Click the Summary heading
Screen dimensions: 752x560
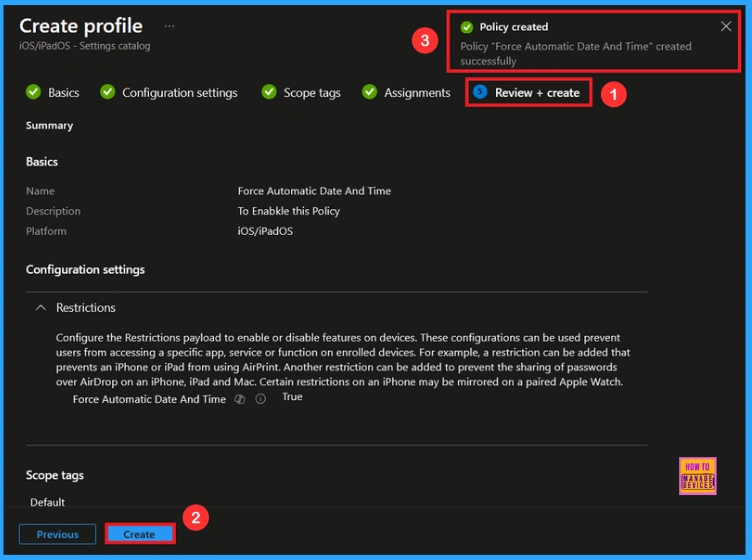[x=49, y=126]
